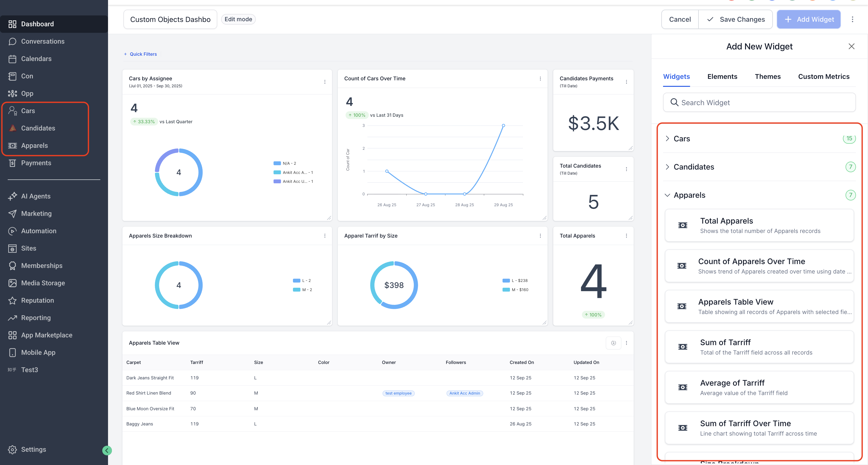Click the Save Changes button
This screenshot has width=868, height=465.
[x=736, y=20]
